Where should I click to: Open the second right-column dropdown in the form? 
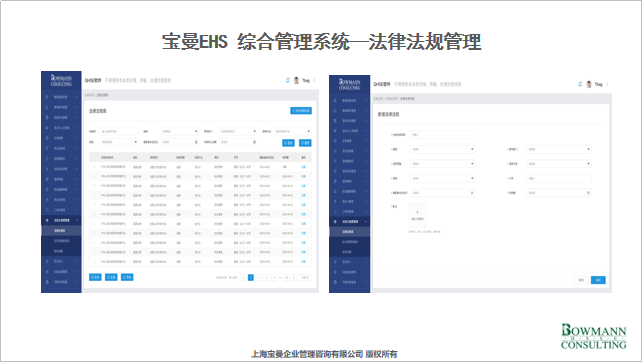click(x=559, y=164)
